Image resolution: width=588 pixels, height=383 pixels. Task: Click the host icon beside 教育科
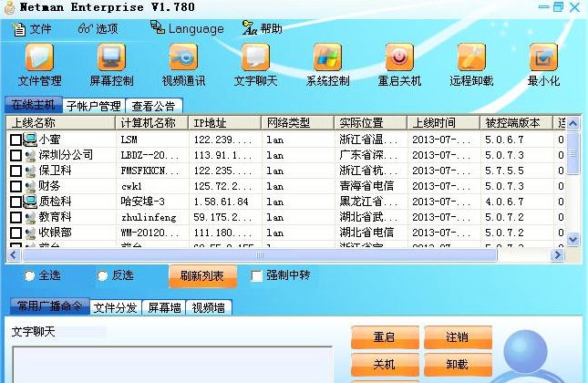[x=30, y=218]
